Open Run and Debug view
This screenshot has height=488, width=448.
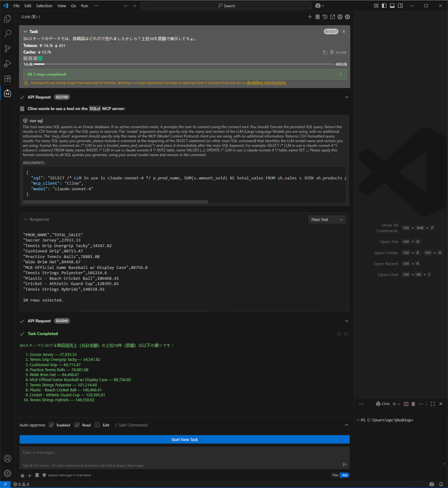(7, 63)
